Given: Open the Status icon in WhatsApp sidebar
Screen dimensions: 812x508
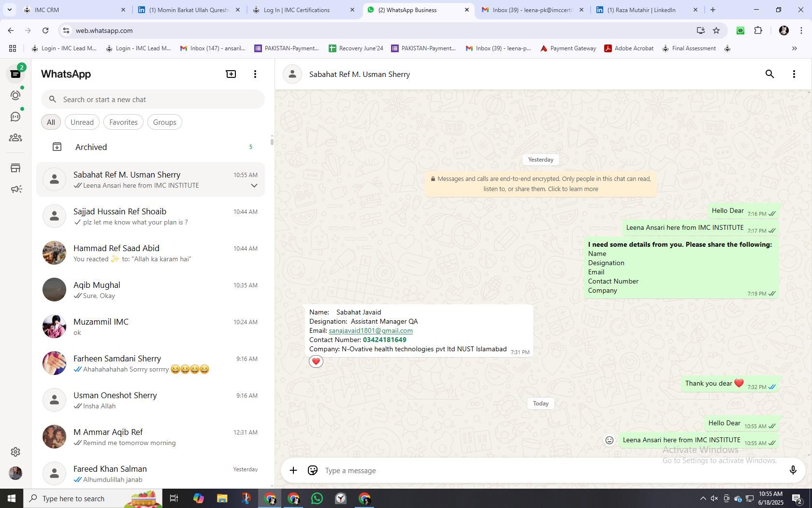Looking at the screenshot, I should 15,95.
